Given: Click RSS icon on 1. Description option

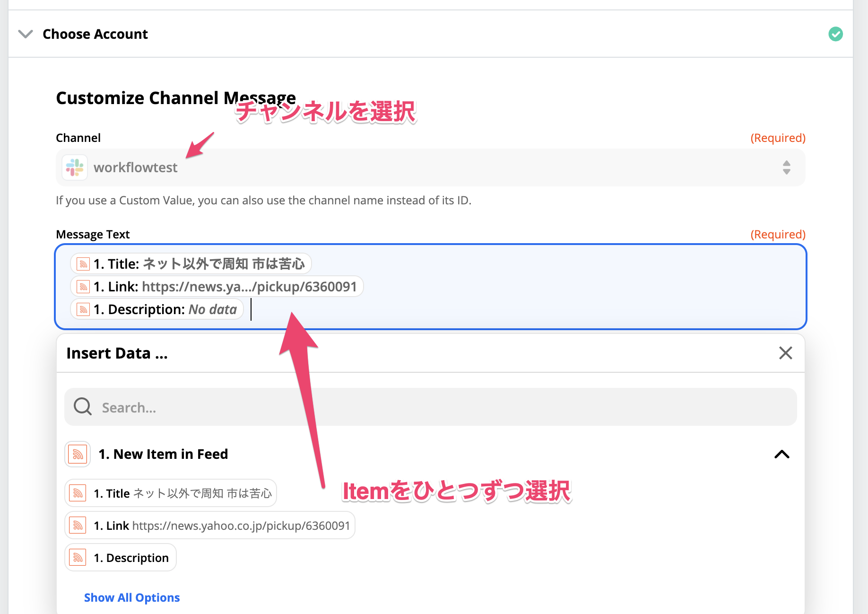Looking at the screenshot, I should (78, 558).
